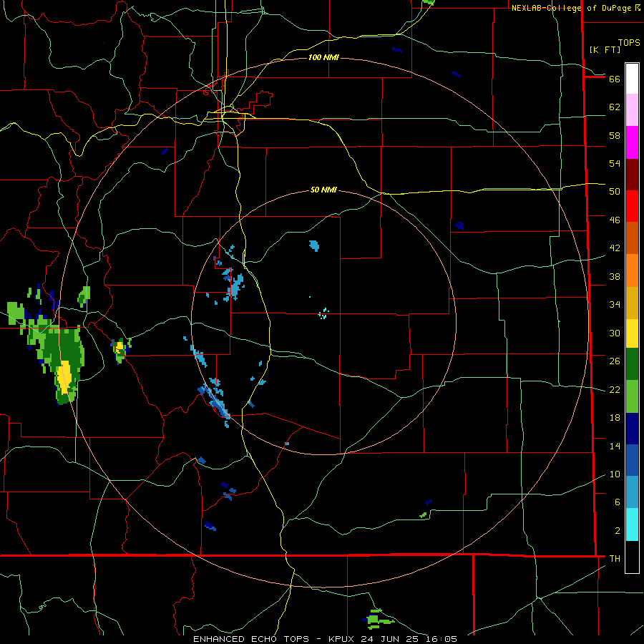Click the 42 legend value
This screenshot has width=644, height=644.
pyautogui.click(x=615, y=248)
